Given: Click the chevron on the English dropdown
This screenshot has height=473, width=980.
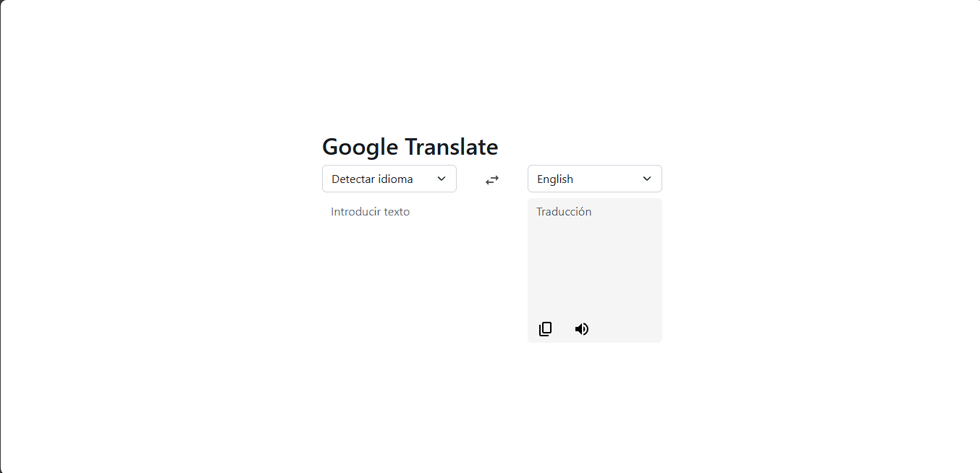Looking at the screenshot, I should coord(646,179).
